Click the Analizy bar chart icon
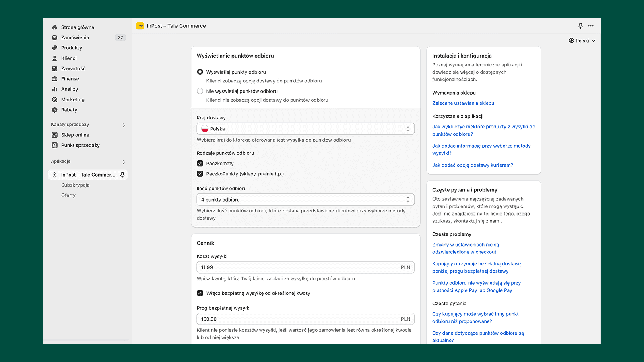The height and width of the screenshot is (362, 644). click(55, 89)
